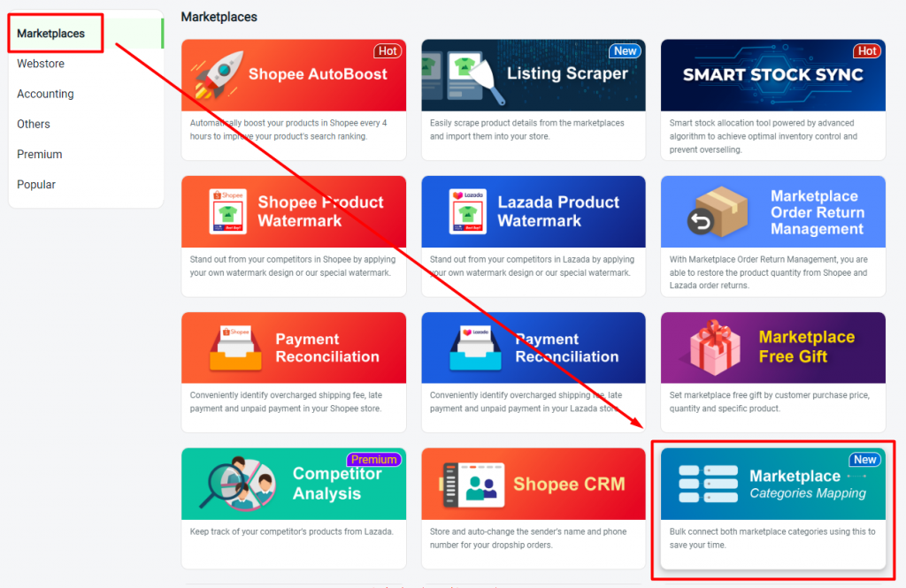906x588 pixels.
Task: Click 'Bulk connect both marketplace categories' text
Action: point(772,538)
